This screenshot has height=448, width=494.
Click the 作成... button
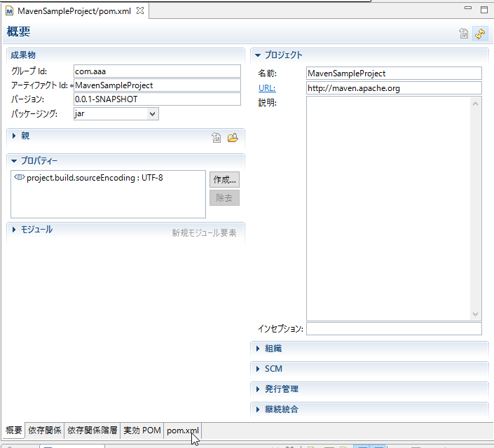(224, 179)
